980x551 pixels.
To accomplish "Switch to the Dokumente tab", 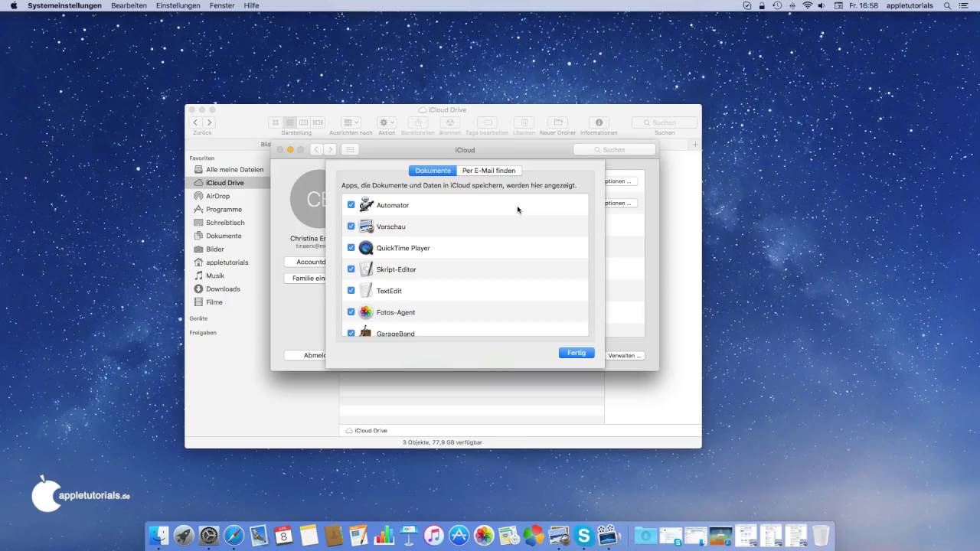I will (x=433, y=171).
